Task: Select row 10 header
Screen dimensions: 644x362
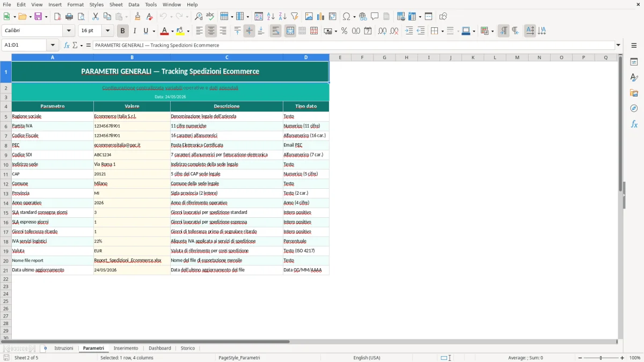Action: 6,165
